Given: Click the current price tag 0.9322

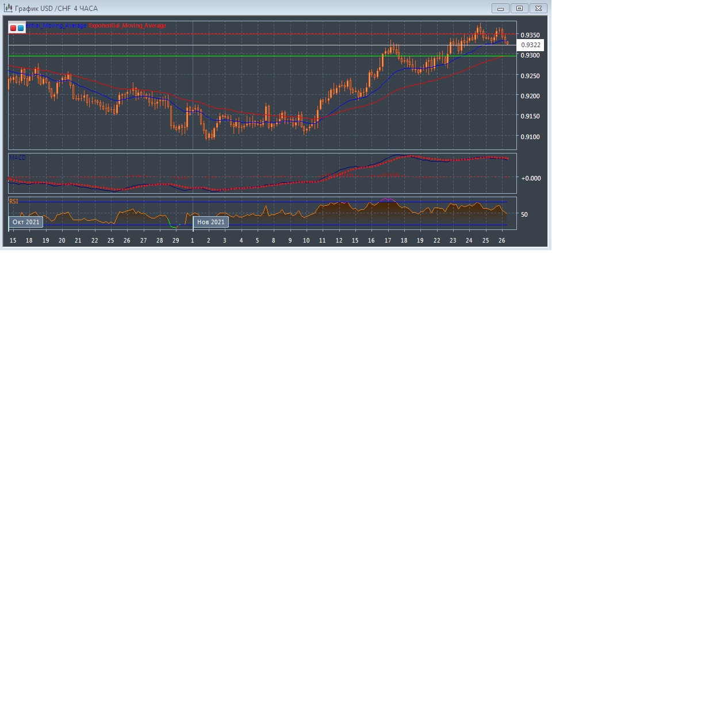Looking at the screenshot, I should point(530,45).
